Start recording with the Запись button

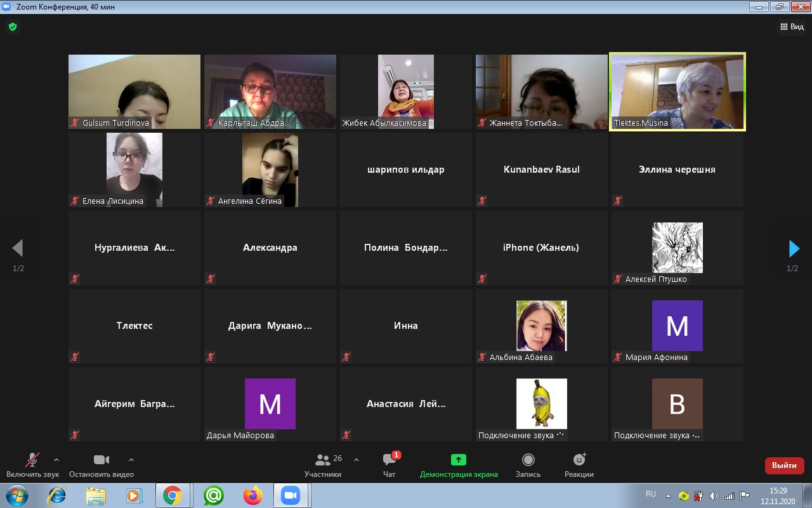528,465
